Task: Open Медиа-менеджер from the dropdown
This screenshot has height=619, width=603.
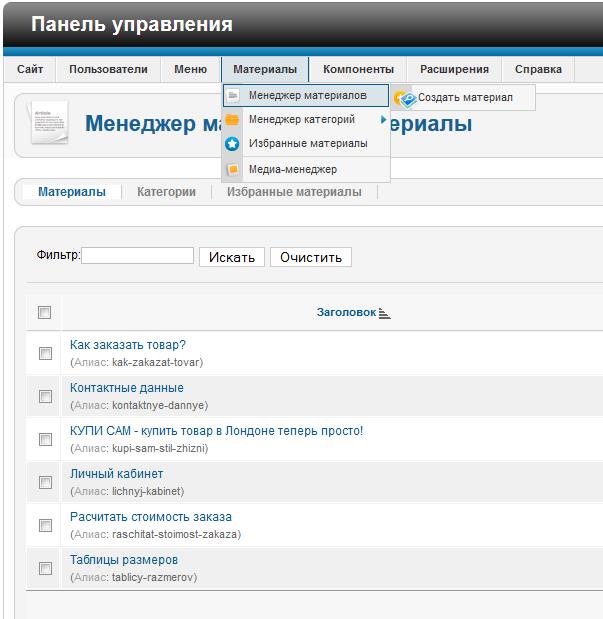Action: [306, 169]
